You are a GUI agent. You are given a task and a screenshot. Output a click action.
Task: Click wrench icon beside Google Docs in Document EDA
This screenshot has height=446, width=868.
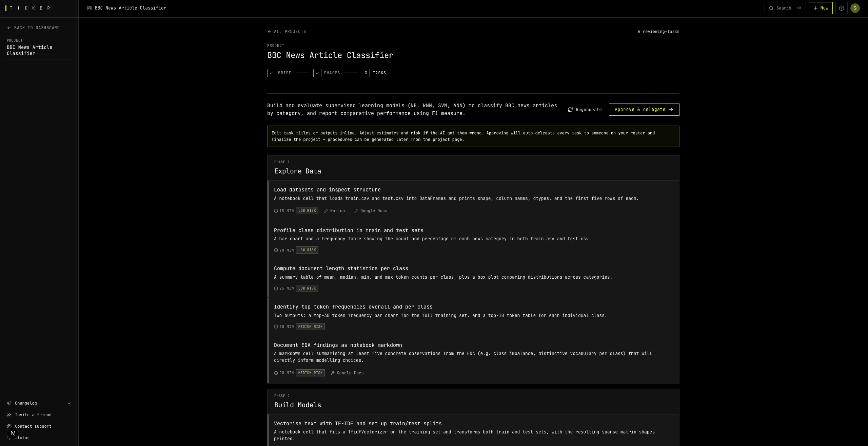click(x=333, y=373)
